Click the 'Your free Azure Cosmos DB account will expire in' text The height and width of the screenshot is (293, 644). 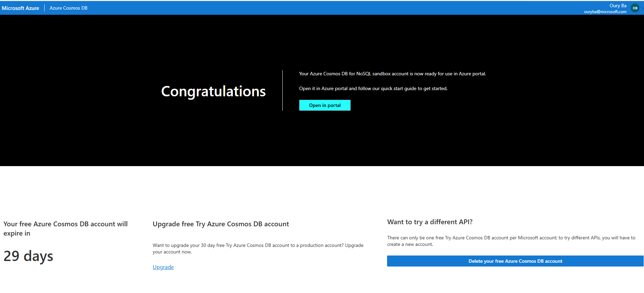pyautogui.click(x=65, y=229)
